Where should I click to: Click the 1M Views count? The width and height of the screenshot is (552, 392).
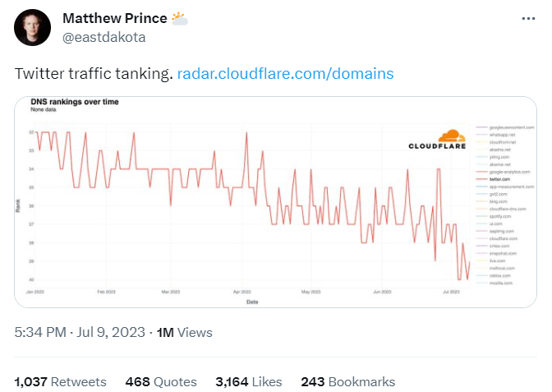pyautogui.click(x=185, y=332)
